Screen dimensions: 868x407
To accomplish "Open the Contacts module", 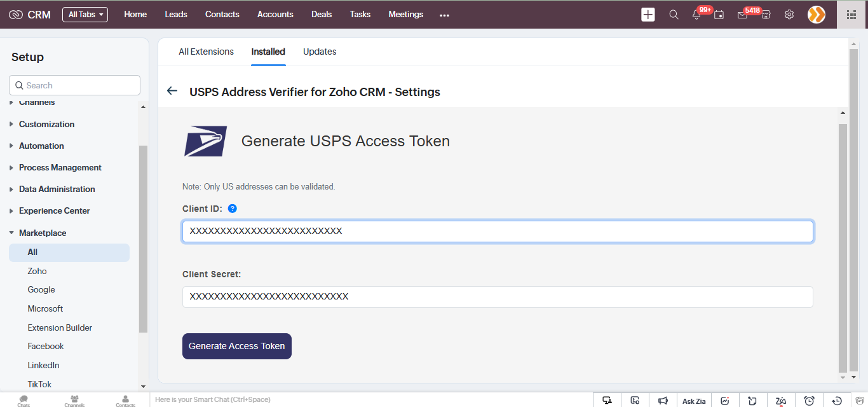I will tap(222, 15).
